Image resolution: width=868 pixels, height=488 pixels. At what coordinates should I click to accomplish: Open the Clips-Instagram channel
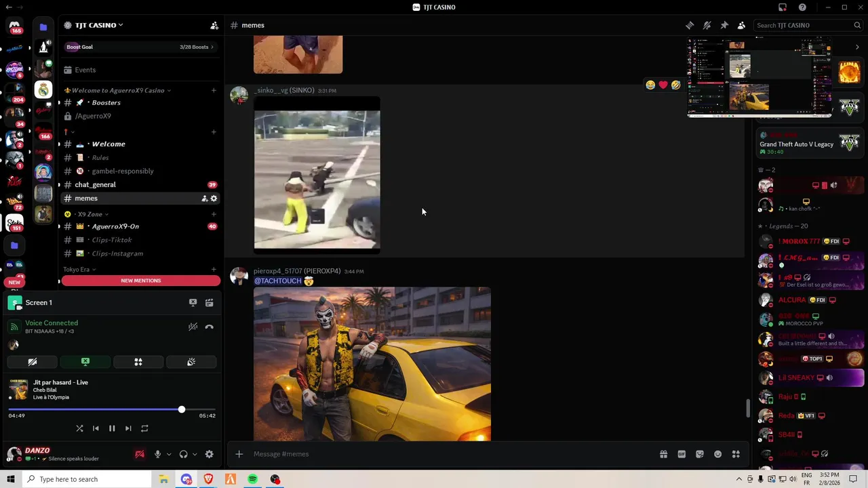[140, 253]
